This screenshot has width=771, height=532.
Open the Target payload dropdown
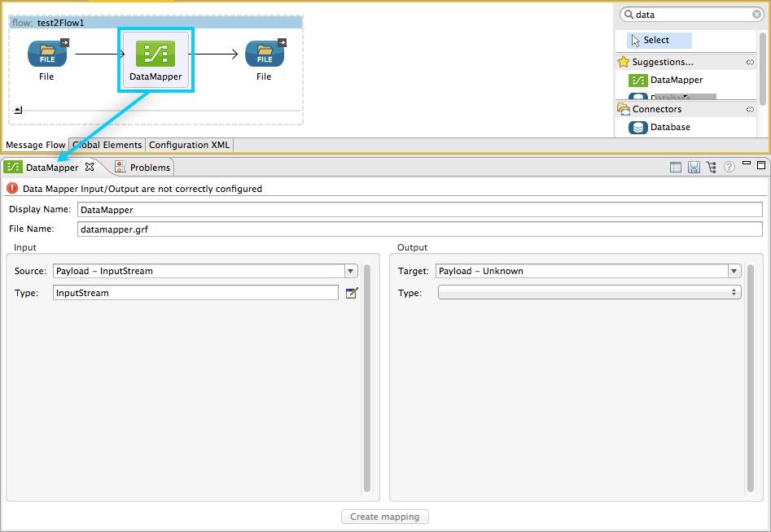coord(734,271)
